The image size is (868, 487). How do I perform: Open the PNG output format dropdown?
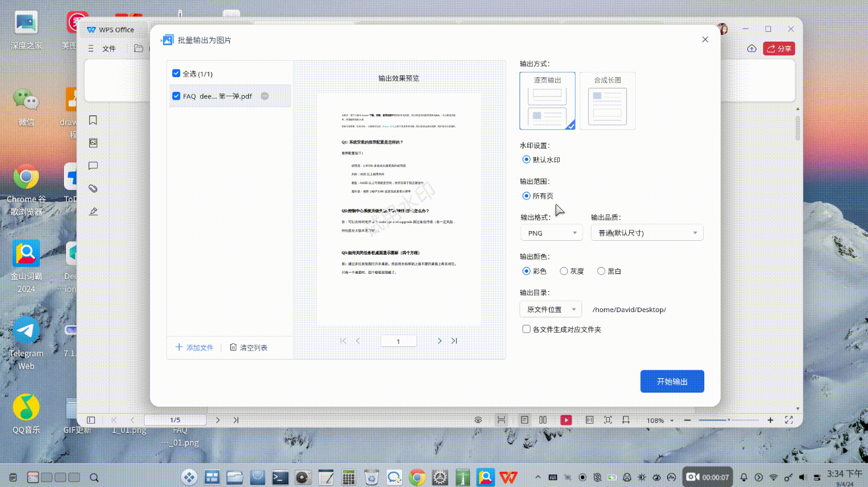[551, 233]
